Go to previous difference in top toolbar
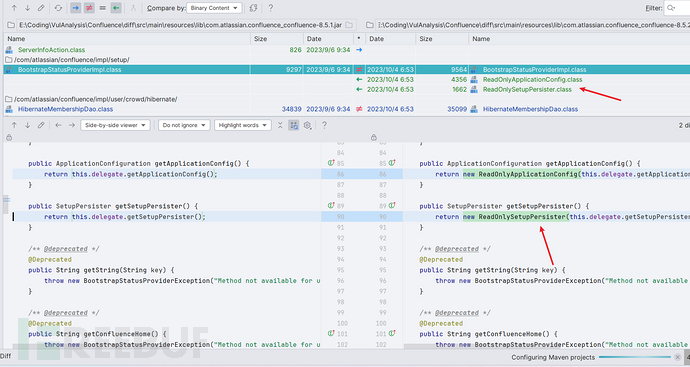690x367 pixels. [x=14, y=8]
